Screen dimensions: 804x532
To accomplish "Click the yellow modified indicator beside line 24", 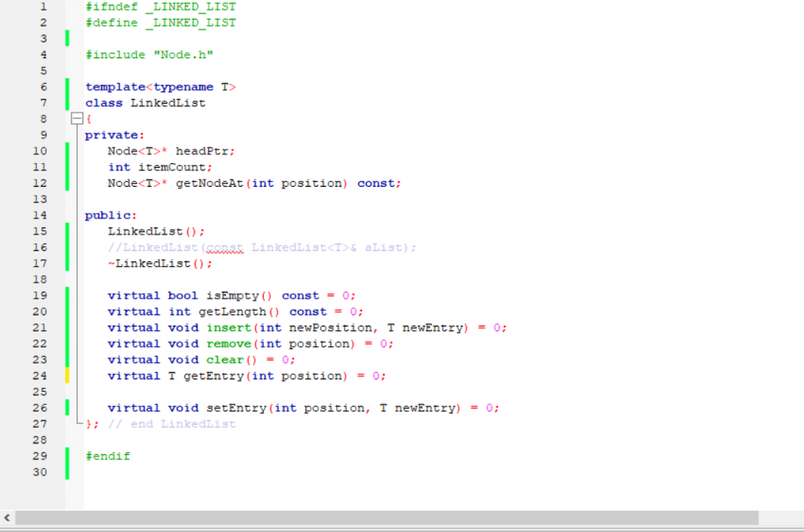I will pyautogui.click(x=69, y=376).
